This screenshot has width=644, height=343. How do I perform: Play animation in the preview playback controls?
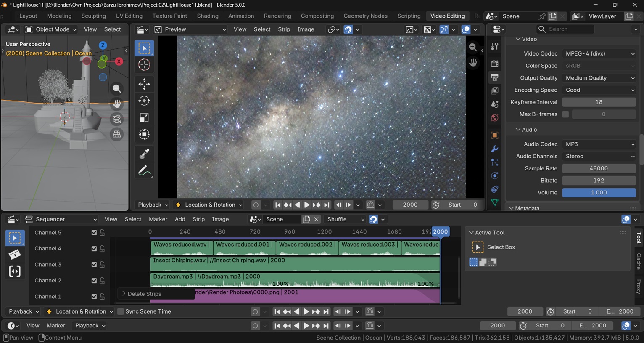click(x=307, y=205)
